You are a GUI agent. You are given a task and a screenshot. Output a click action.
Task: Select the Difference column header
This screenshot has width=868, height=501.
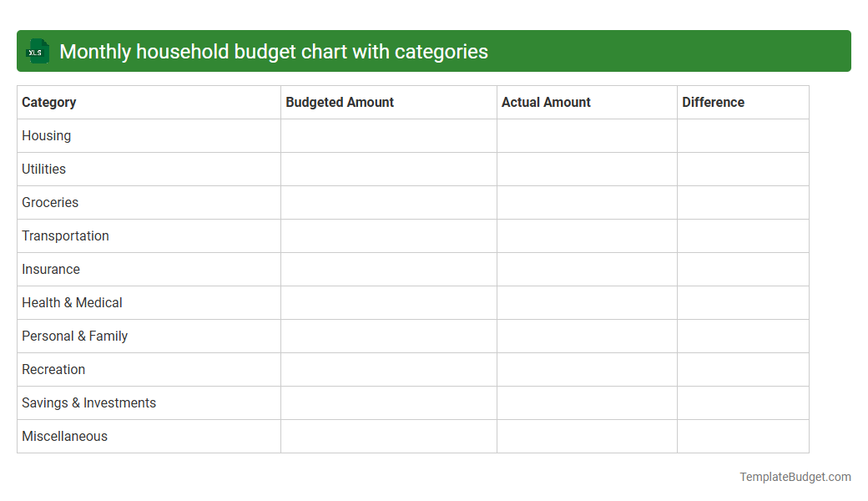(714, 102)
